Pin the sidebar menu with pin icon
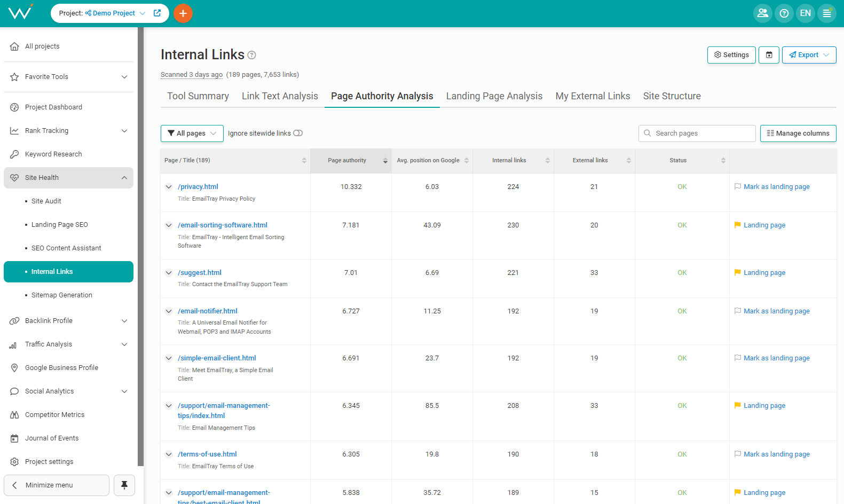 [124, 485]
